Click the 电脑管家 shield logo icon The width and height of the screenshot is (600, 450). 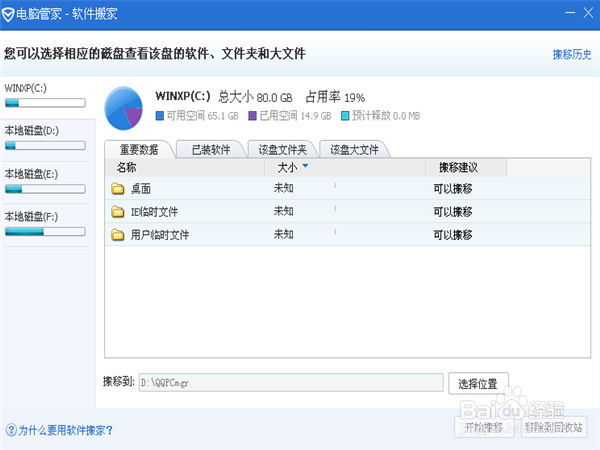[x=8, y=15]
